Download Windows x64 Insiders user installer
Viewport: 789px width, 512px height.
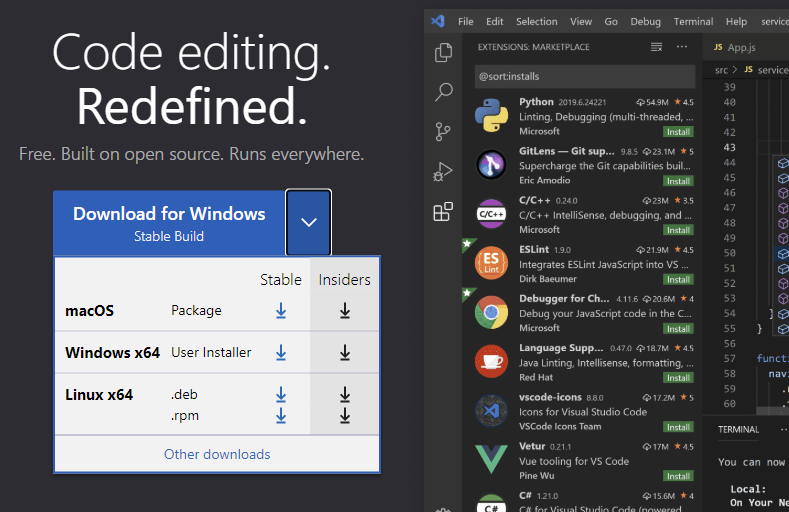345,353
